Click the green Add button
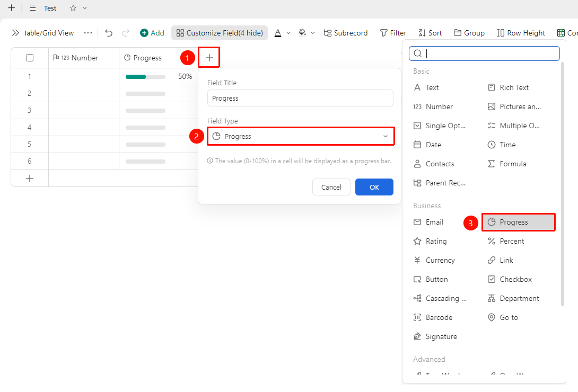The width and height of the screenshot is (578, 392). (x=152, y=33)
